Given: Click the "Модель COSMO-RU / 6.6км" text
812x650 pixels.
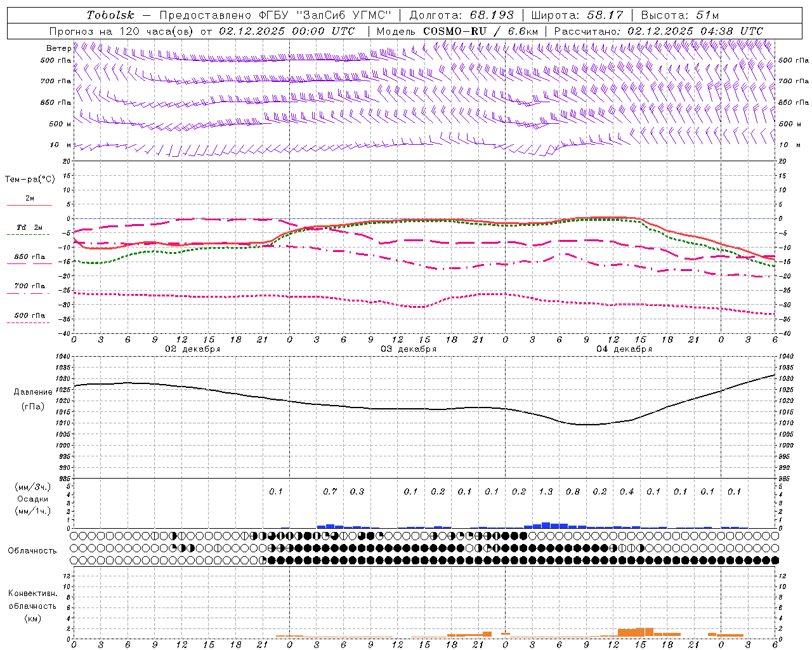Looking at the screenshot, I should click(x=457, y=31).
